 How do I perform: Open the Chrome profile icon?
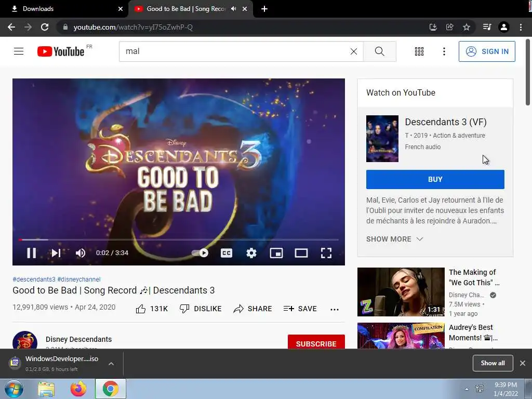point(504,27)
